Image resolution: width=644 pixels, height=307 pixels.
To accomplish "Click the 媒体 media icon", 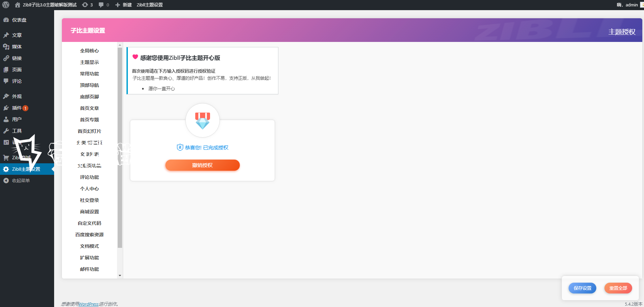I will [6, 47].
